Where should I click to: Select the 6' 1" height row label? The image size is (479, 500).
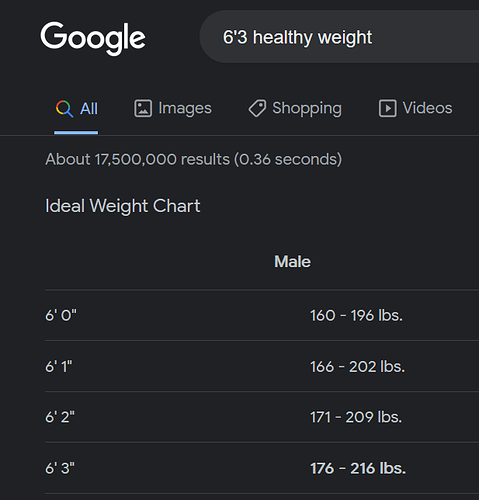click(x=59, y=366)
